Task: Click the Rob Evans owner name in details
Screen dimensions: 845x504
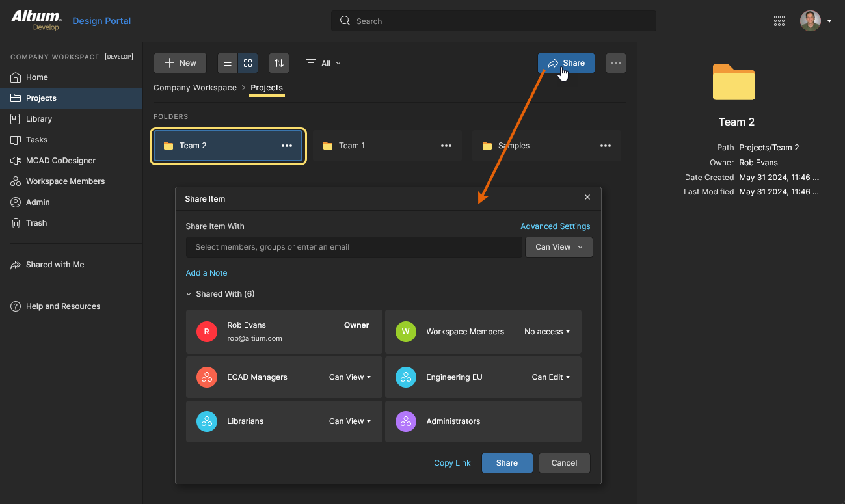Action: (x=758, y=163)
